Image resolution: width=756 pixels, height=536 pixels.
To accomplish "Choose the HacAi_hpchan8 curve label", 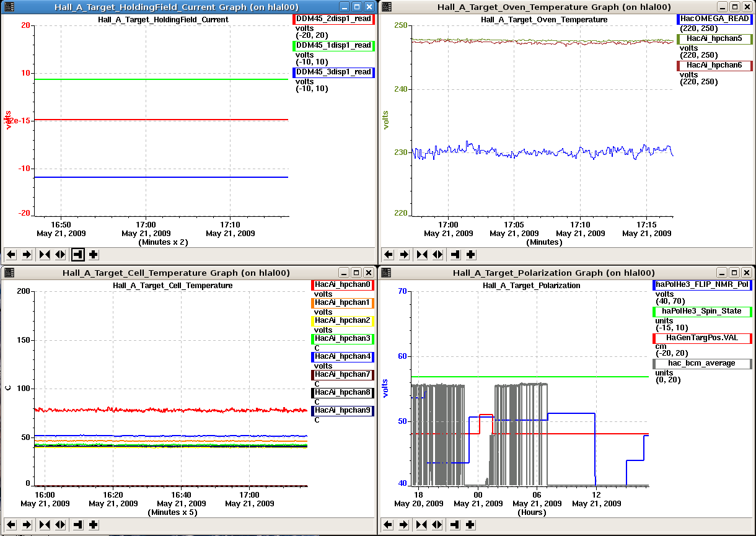I will (x=343, y=393).
